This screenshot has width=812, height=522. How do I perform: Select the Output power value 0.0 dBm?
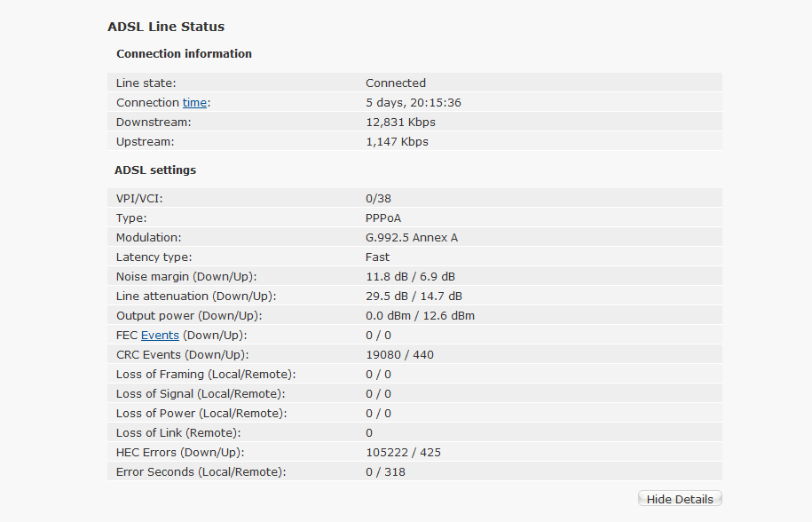click(389, 315)
